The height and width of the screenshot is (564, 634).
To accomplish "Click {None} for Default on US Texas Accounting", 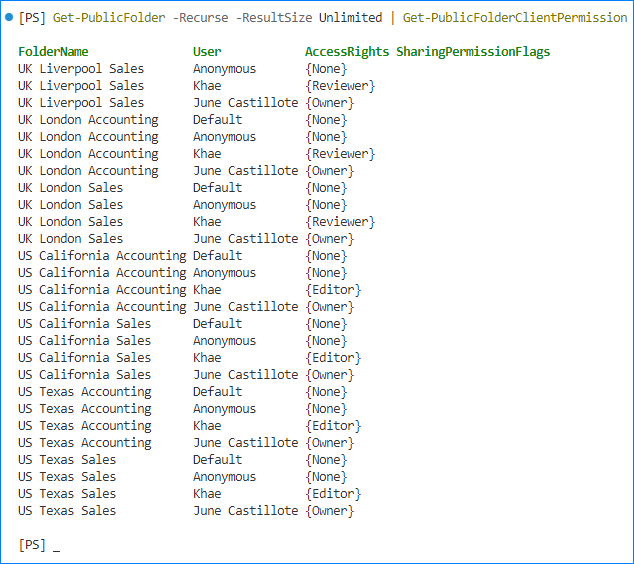I will click(326, 392).
